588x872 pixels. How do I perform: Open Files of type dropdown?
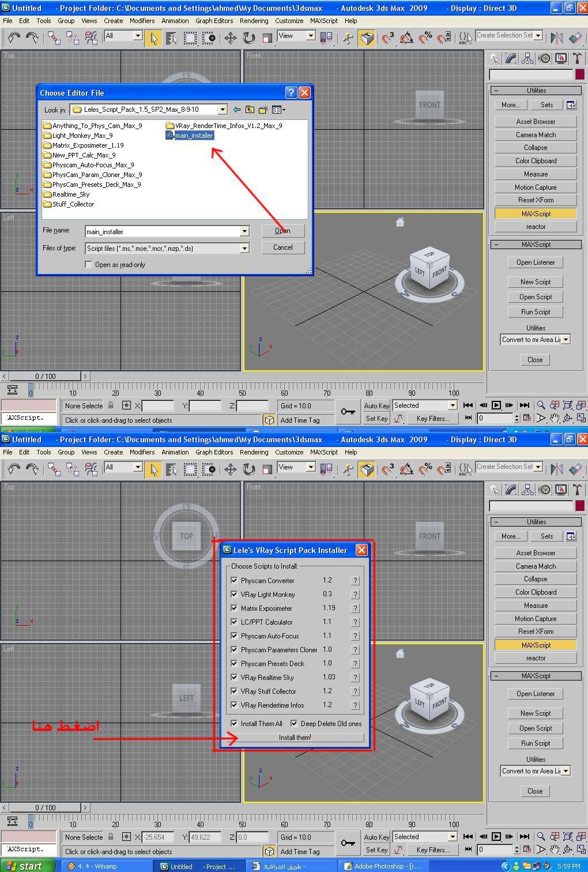point(244,248)
